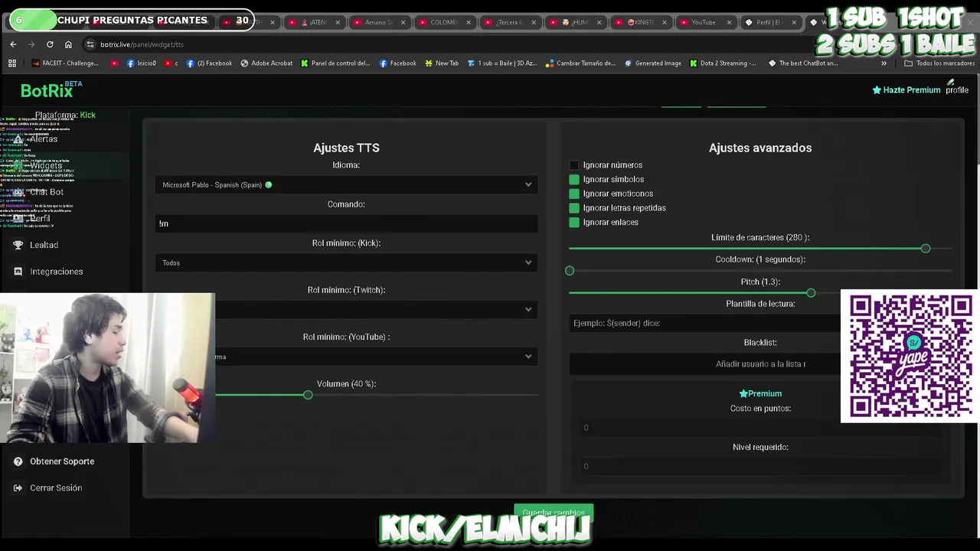Click the Cerrar Sesión logout icon
Screen dimensions: 980x551
(x=18, y=488)
